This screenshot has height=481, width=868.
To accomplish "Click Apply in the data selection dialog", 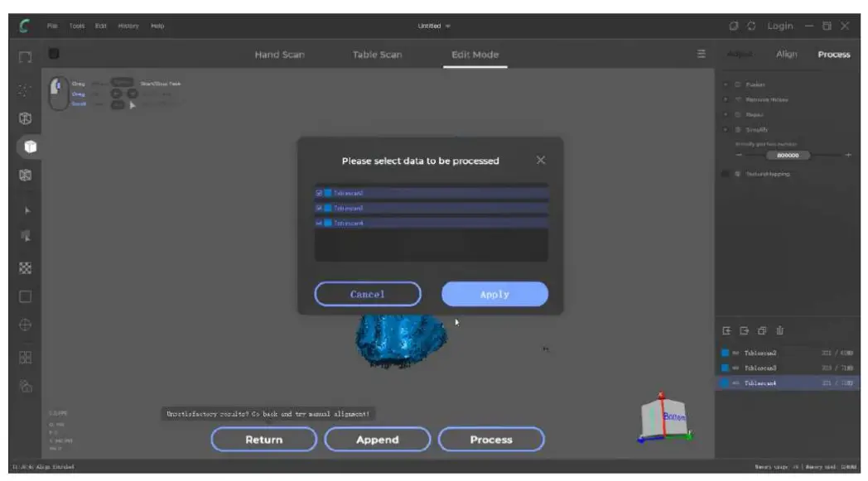I will click(494, 294).
